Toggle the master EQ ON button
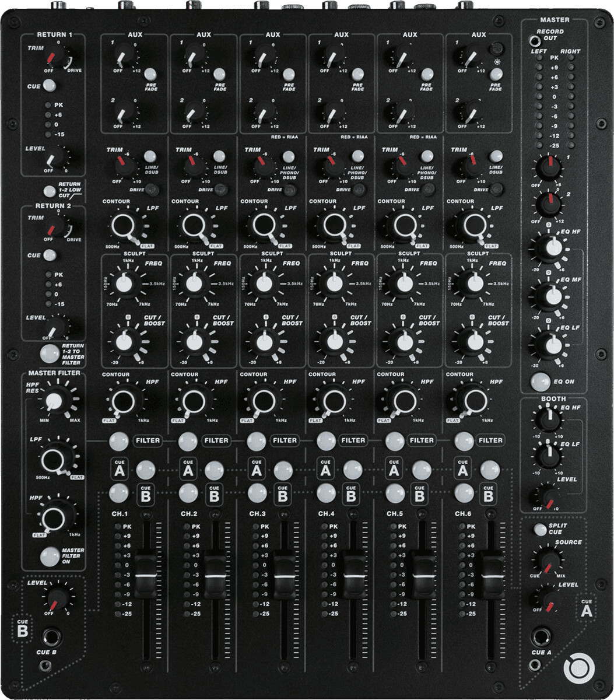 pos(539,381)
